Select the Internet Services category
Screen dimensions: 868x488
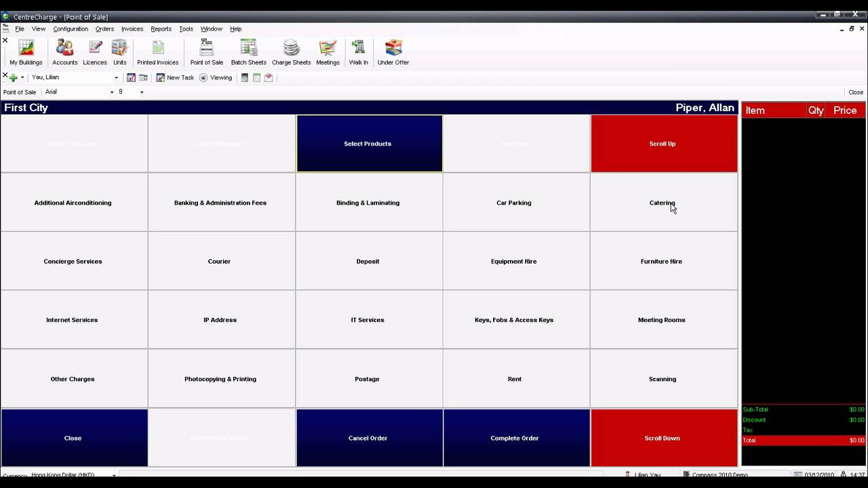point(74,320)
